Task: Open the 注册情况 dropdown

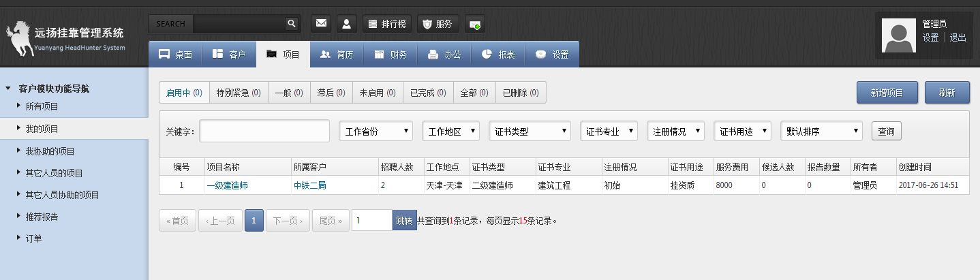Action: click(675, 131)
